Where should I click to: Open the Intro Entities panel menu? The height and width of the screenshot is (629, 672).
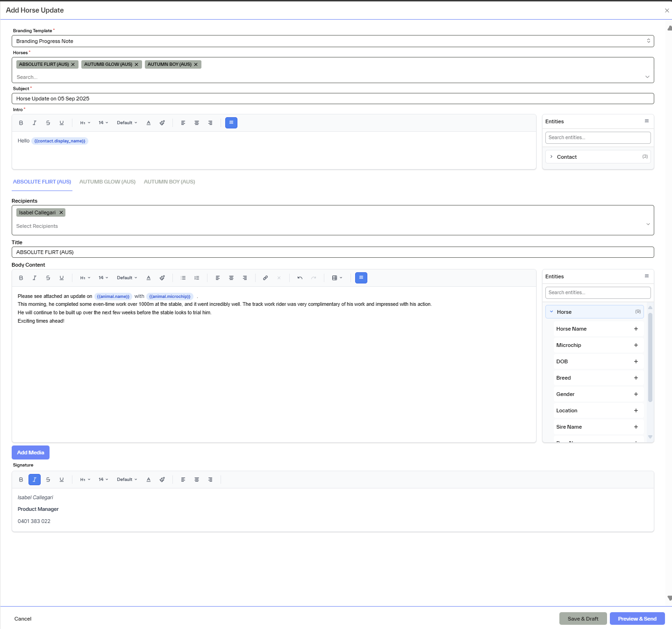[647, 121]
